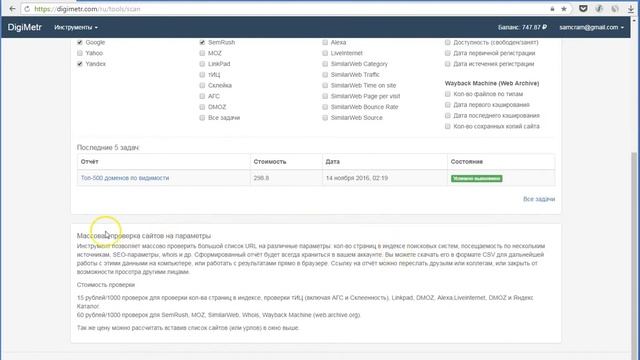The width and height of the screenshot is (640, 360).
Task: Go back with the browser back arrow
Action: point(12,9)
